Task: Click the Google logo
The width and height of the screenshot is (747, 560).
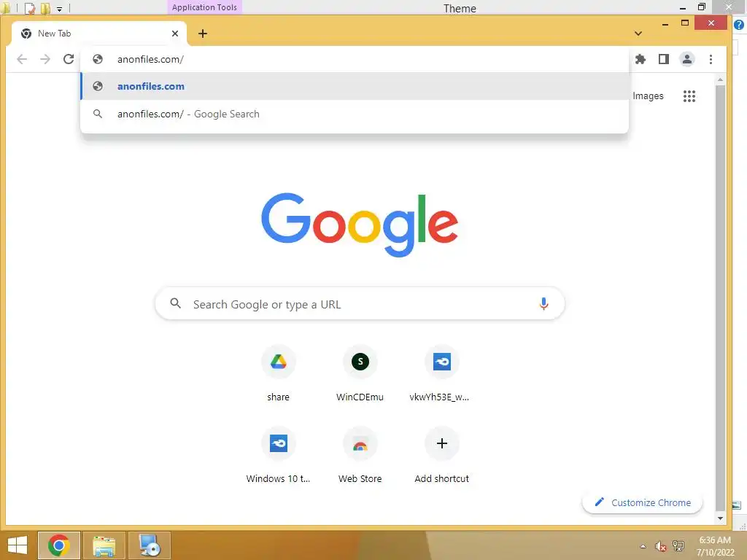Action: [360, 225]
